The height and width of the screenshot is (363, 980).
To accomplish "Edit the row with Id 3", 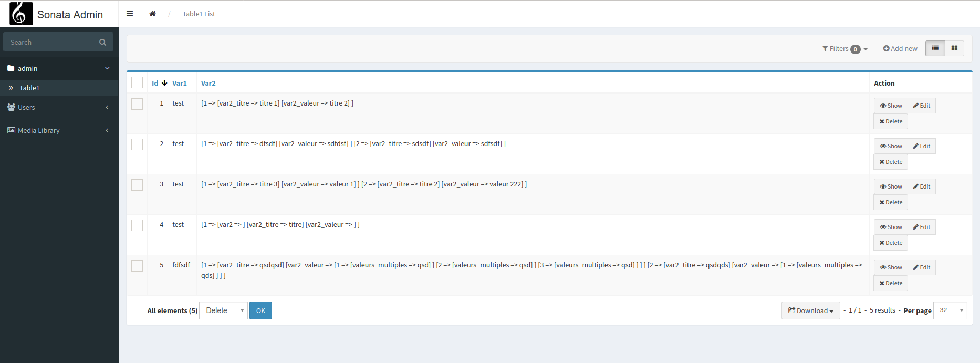I will [x=922, y=186].
